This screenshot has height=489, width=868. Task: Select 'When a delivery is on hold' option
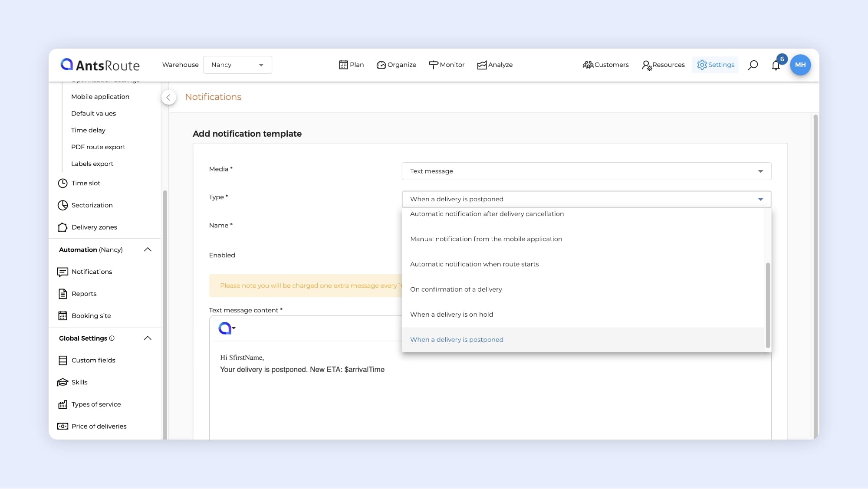(x=451, y=315)
